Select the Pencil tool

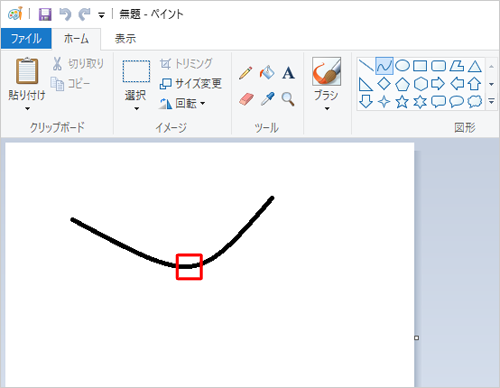tap(246, 73)
